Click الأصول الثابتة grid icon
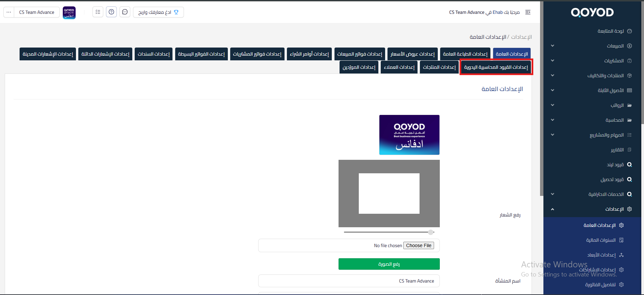Screen dimensions: 644x295 [x=629, y=90]
